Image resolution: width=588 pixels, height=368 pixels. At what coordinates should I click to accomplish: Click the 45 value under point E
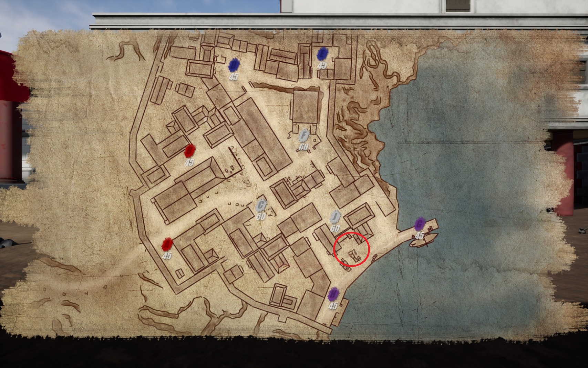[x=322, y=65]
